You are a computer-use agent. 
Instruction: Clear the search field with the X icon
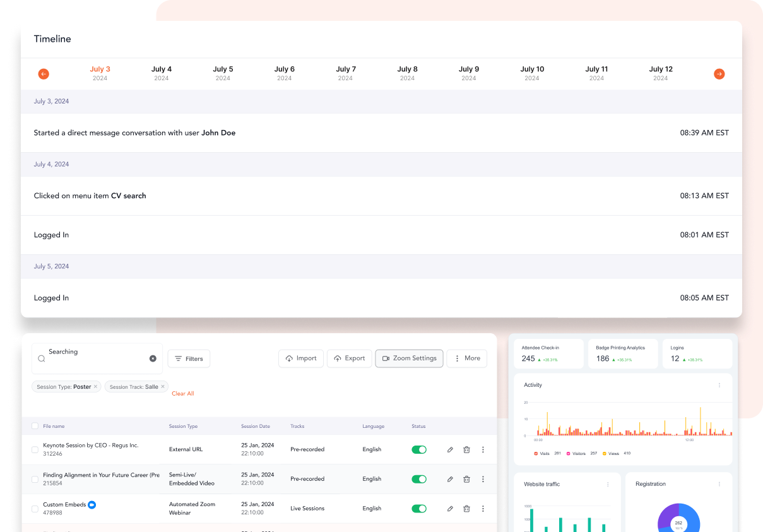pos(153,358)
